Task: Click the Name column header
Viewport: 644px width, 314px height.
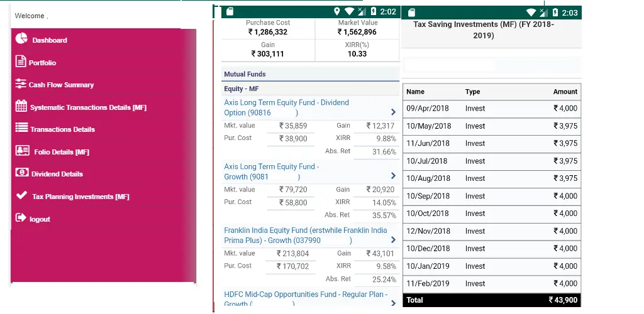Action: pos(415,92)
